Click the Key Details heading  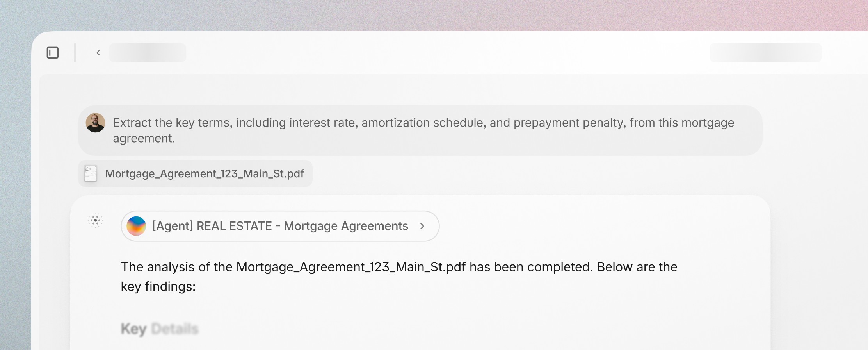160,329
